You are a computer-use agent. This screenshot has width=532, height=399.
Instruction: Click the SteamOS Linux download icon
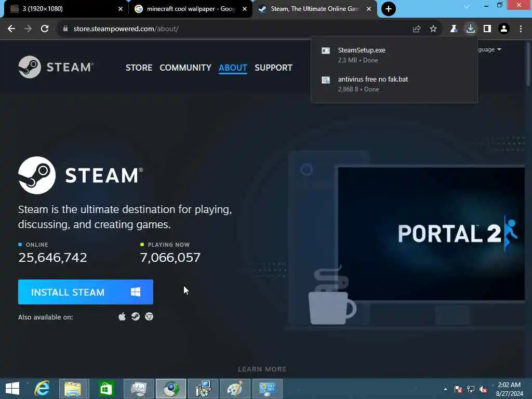[136, 316]
